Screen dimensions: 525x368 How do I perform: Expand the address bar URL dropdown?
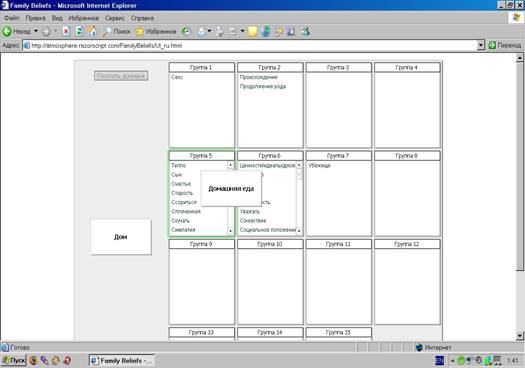[481, 45]
